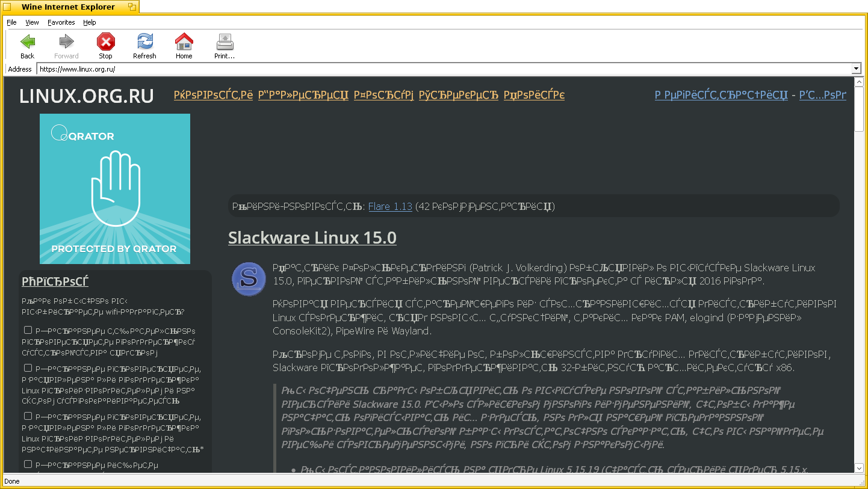
Task: Follow the Flare 1.13 link
Action: (x=390, y=206)
